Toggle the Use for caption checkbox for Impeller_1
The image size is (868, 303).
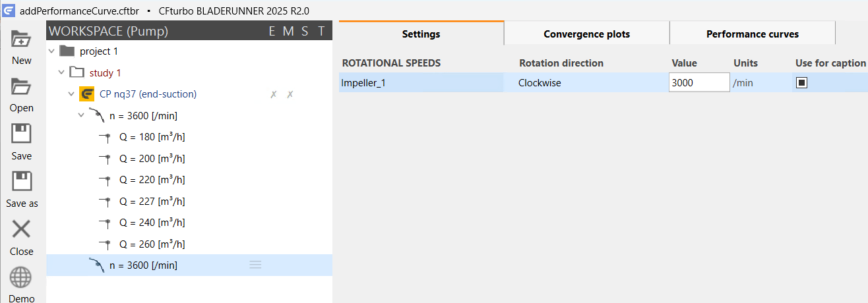pyautogui.click(x=802, y=83)
